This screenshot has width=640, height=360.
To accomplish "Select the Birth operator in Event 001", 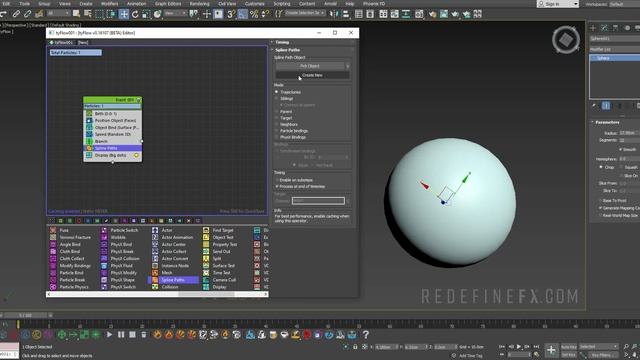I will [113, 113].
